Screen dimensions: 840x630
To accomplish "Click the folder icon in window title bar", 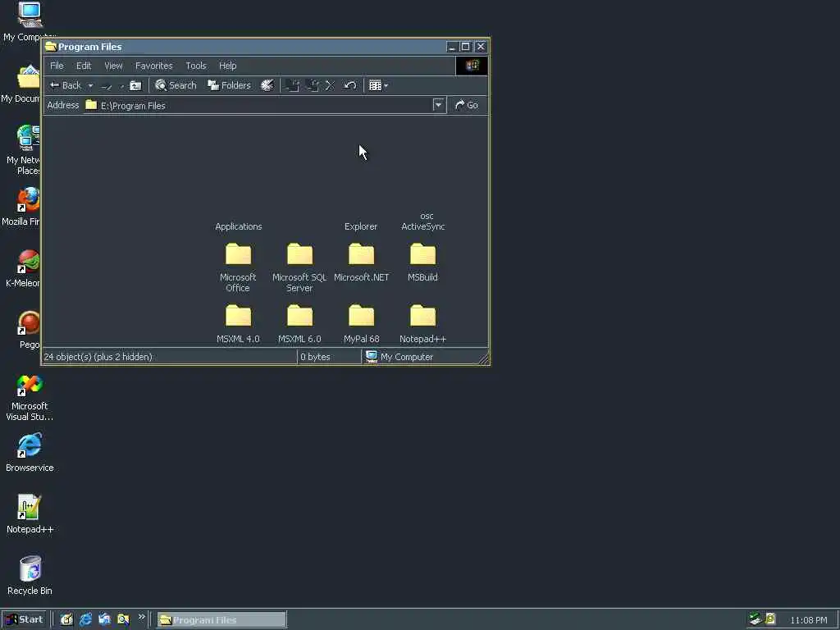I will (x=51, y=47).
